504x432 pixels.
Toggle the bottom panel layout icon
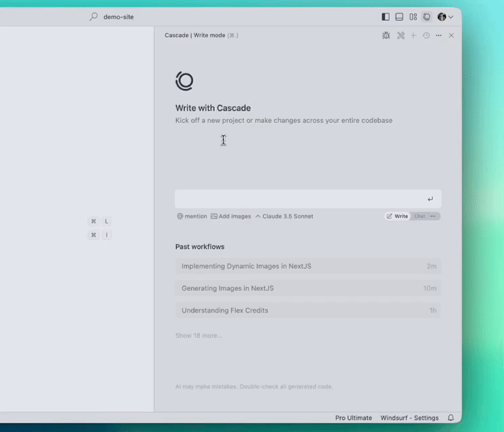click(x=399, y=17)
